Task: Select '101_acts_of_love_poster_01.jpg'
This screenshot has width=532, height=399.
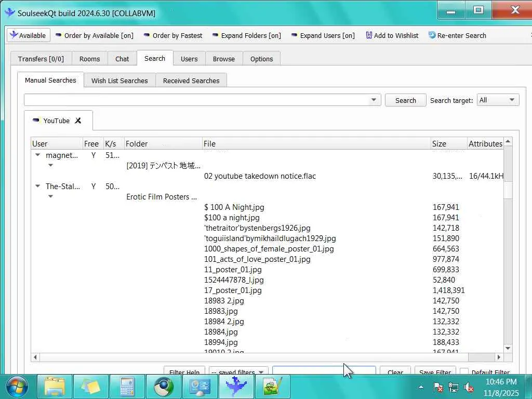Action: tap(257, 259)
